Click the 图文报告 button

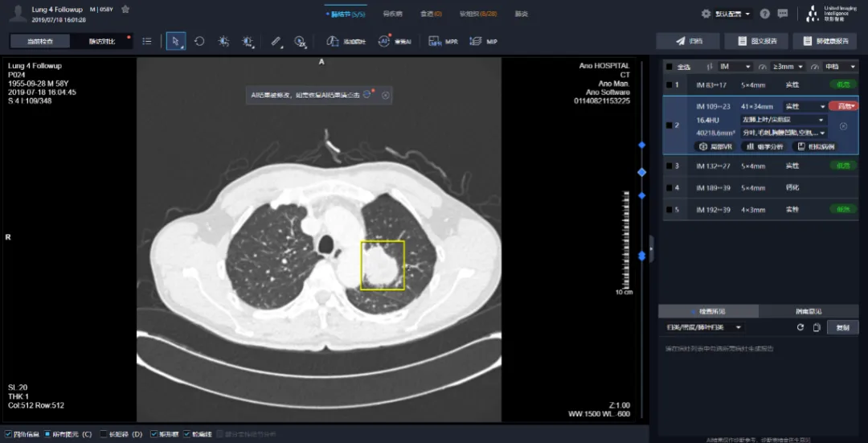[756, 41]
